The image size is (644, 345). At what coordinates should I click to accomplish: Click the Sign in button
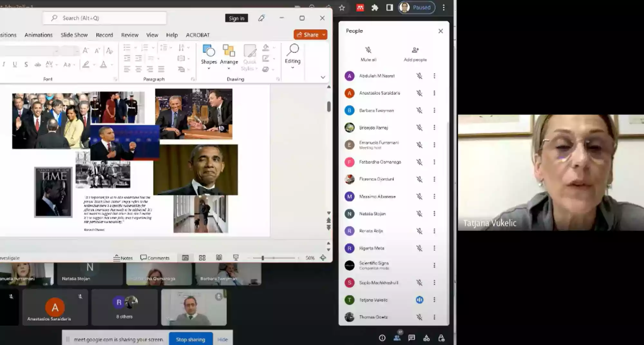[x=236, y=18]
